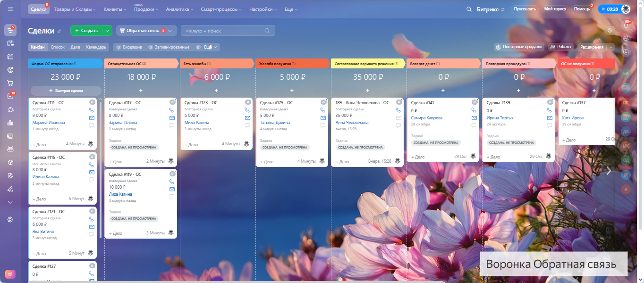Open the bar chart analytics sidebar icon

10,123
